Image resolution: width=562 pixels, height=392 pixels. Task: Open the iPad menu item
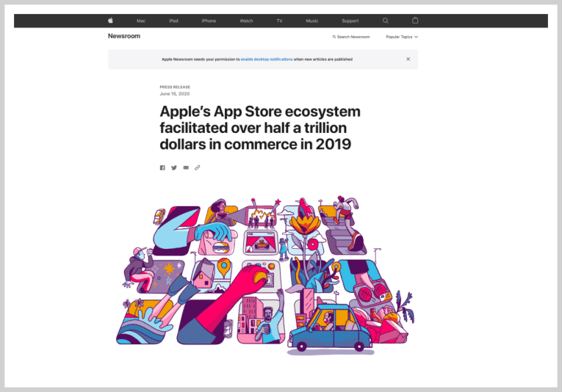173,21
